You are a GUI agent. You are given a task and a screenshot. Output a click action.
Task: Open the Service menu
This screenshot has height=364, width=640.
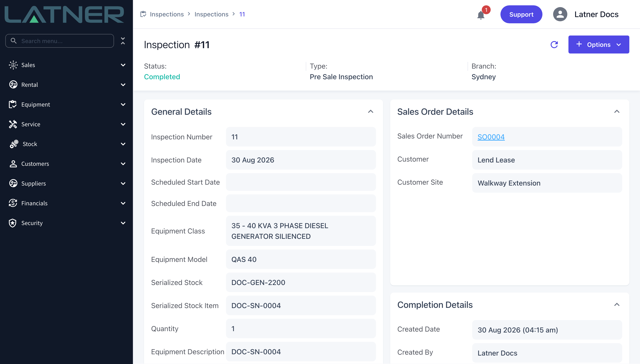[66, 124]
